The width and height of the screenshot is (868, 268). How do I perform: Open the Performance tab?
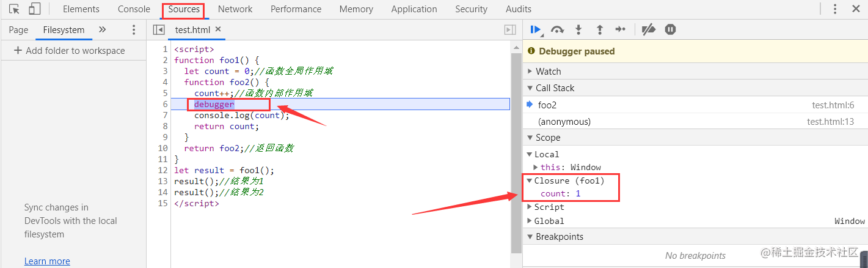[296, 9]
